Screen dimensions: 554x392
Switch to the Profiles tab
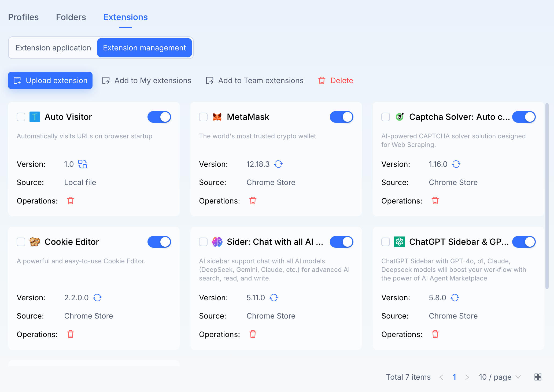point(23,17)
